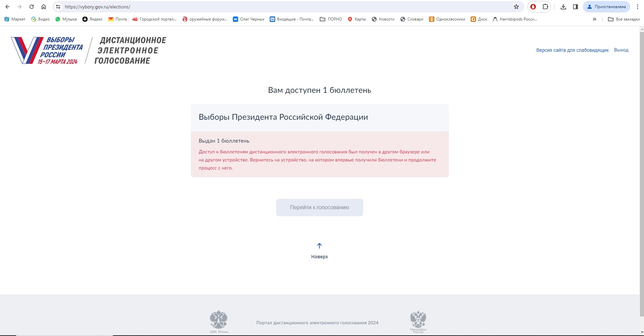Image resolution: width=644 pixels, height=336 pixels.
Task: Click the browser back arrow
Action: [7, 7]
